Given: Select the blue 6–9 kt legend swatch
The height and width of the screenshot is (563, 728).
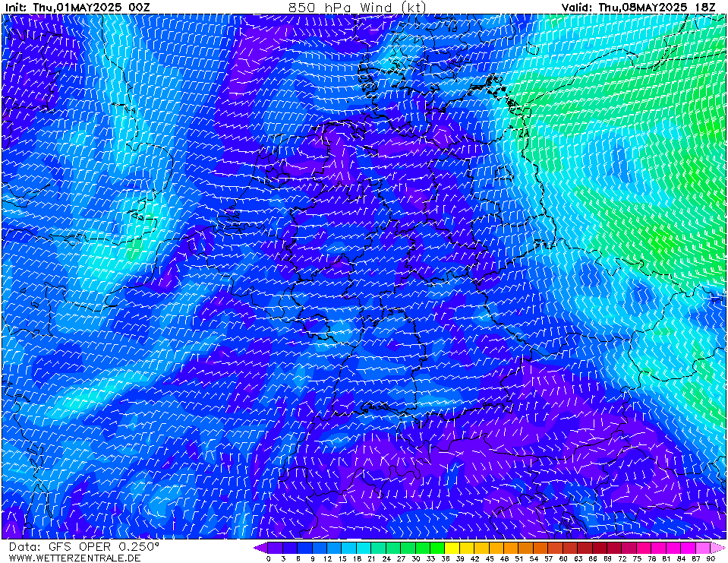Looking at the screenshot, I should (x=304, y=548).
